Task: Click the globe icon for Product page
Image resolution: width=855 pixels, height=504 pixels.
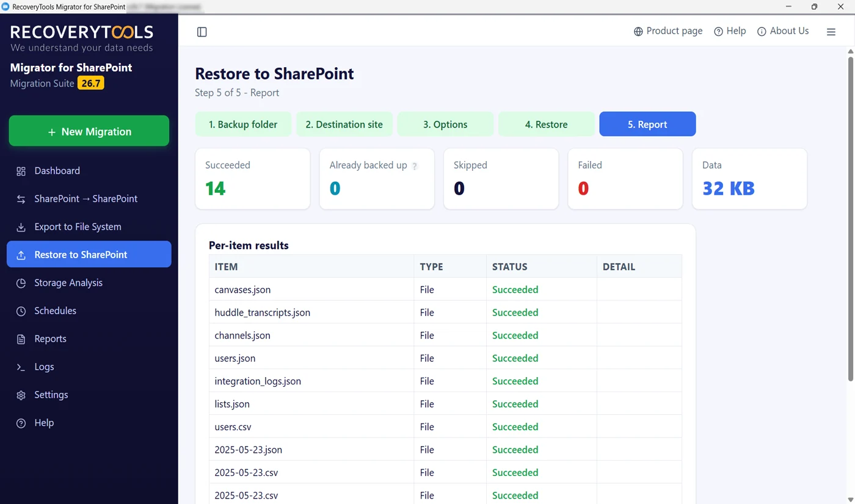Action: [x=638, y=32]
